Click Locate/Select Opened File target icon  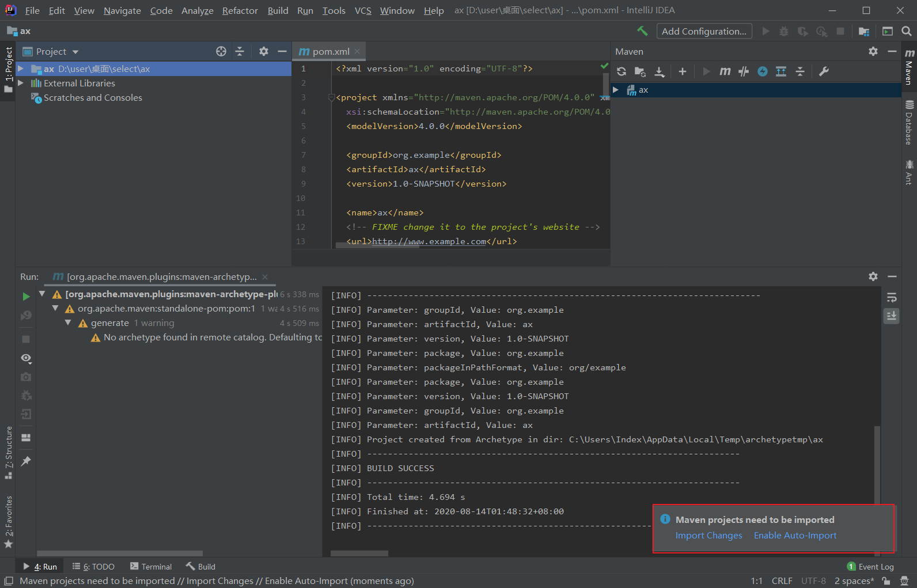[x=221, y=51]
